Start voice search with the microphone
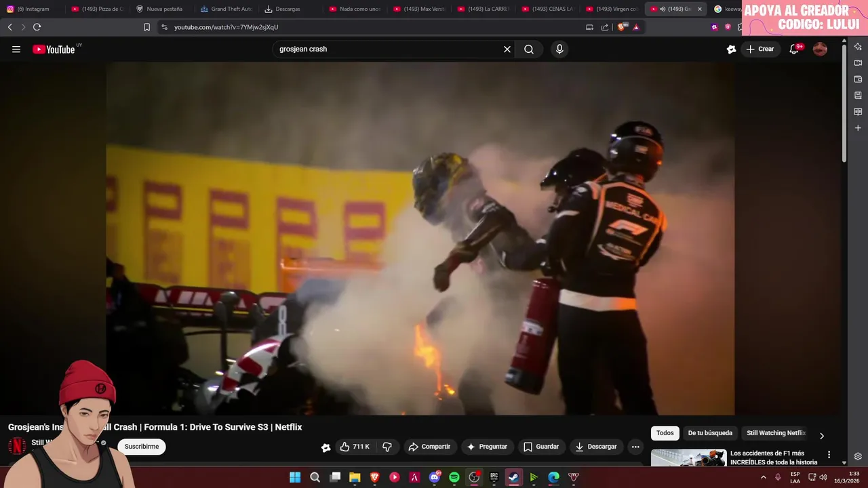 (559, 49)
